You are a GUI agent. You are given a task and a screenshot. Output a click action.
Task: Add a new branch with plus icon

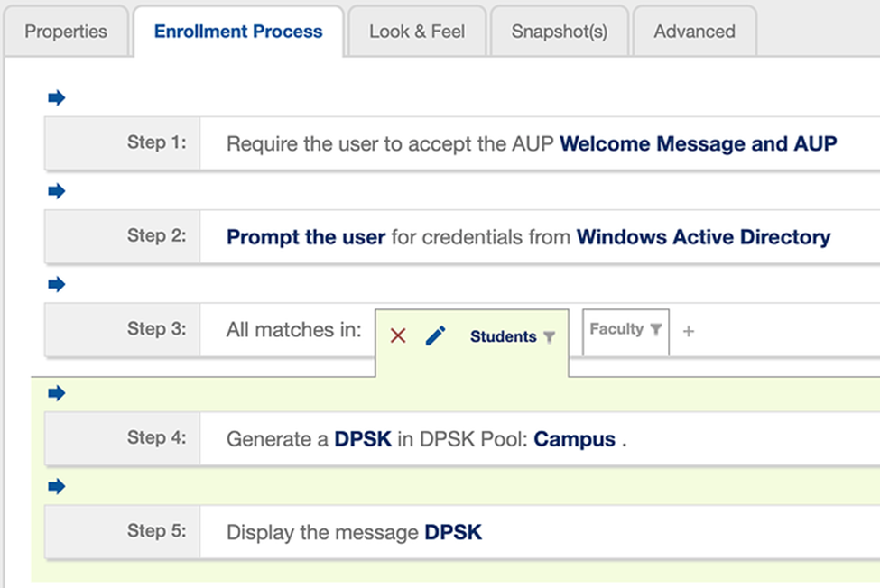pyautogui.click(x=689, y=332)
